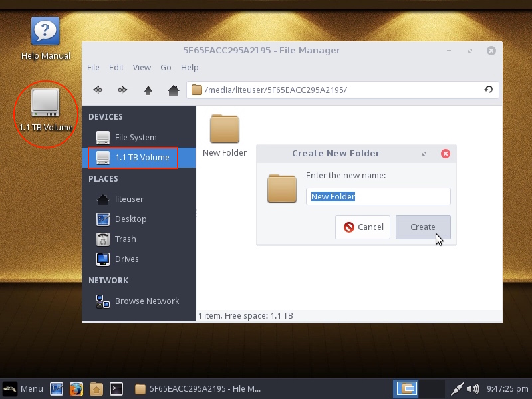The image size is (532, 399).
Task: Click the Forward arrow in toolbar
Action: 122,90
